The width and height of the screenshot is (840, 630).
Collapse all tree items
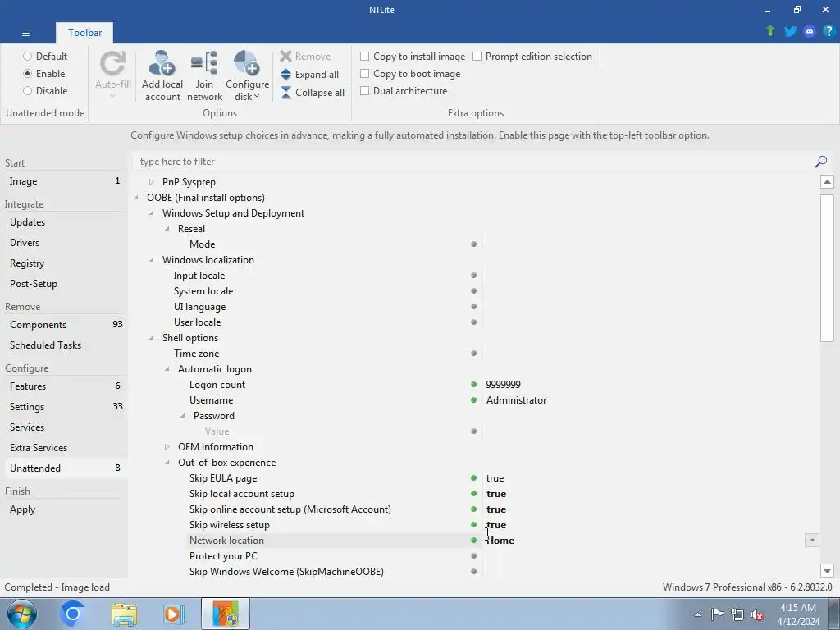coord(313,93)
